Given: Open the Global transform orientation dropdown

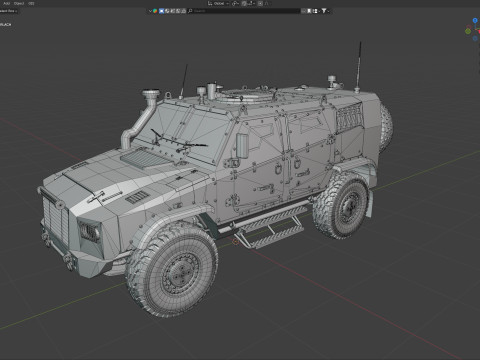Looking at the screenshot, I should (218, 3).
